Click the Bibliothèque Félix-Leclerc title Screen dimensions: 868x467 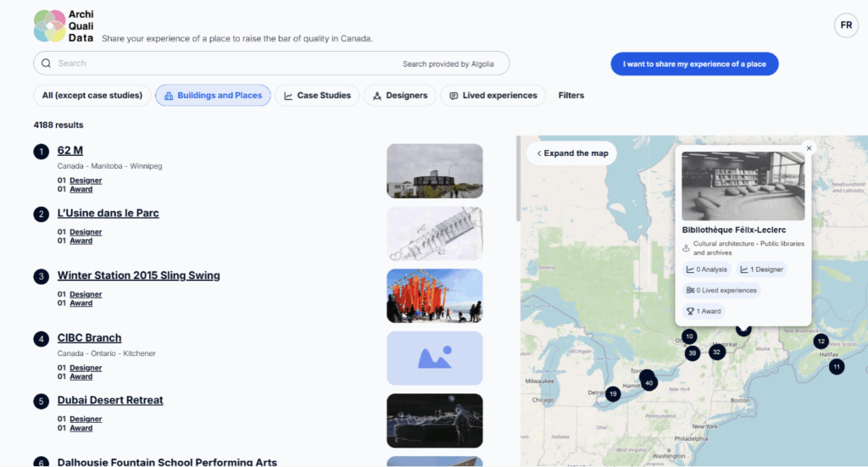pyautogui.click(x=733, y=230)
